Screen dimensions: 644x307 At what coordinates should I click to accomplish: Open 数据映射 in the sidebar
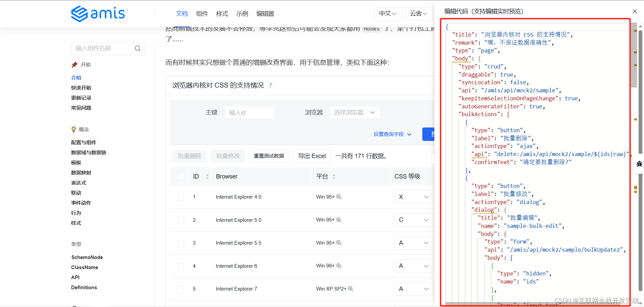coord(81,172)
